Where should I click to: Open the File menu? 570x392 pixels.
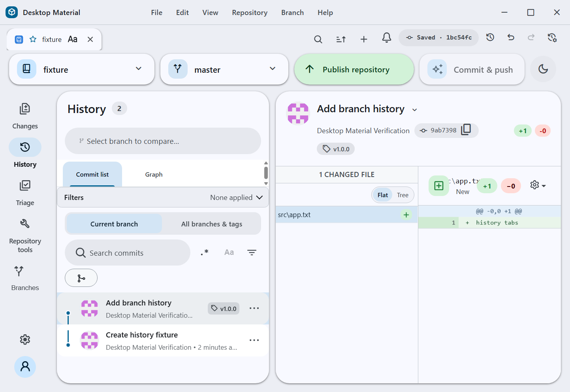click(156, 12)
